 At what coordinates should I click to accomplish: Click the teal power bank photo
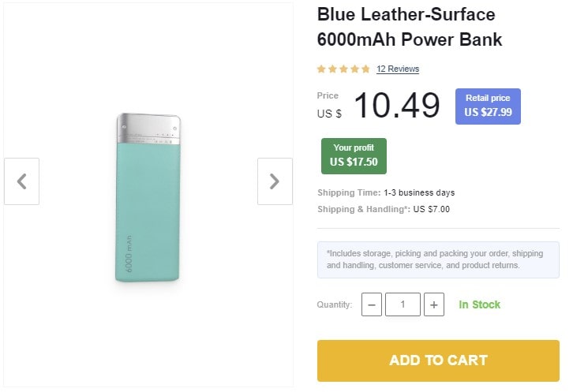148,198
